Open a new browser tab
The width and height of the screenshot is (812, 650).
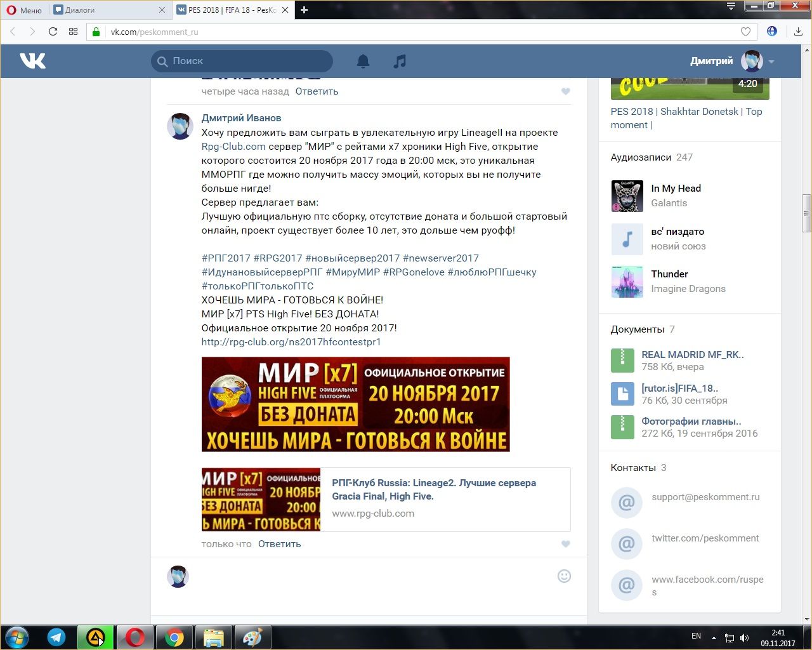[304, 10]
